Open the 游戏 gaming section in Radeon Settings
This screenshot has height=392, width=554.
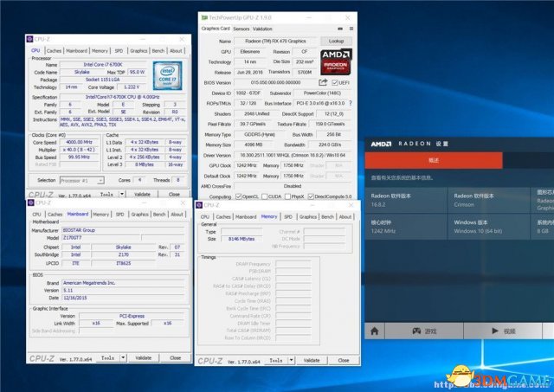(424, 331)
